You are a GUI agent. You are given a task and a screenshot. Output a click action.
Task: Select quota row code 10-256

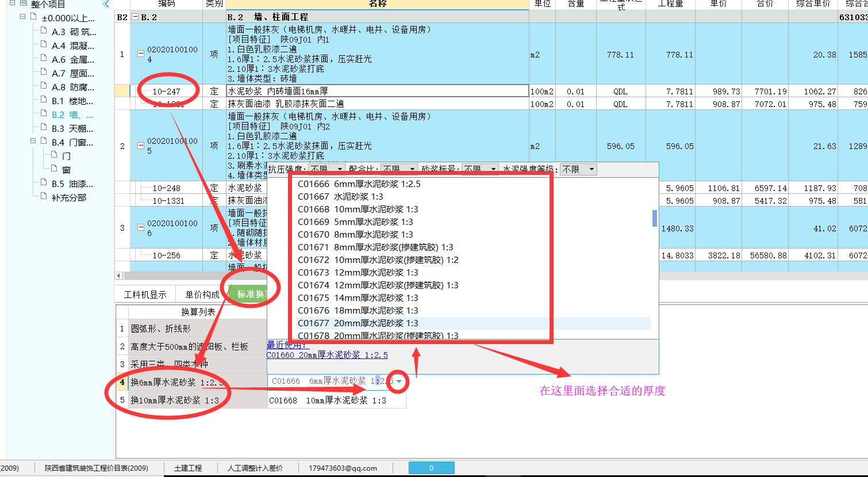click(x=167, y=255)
